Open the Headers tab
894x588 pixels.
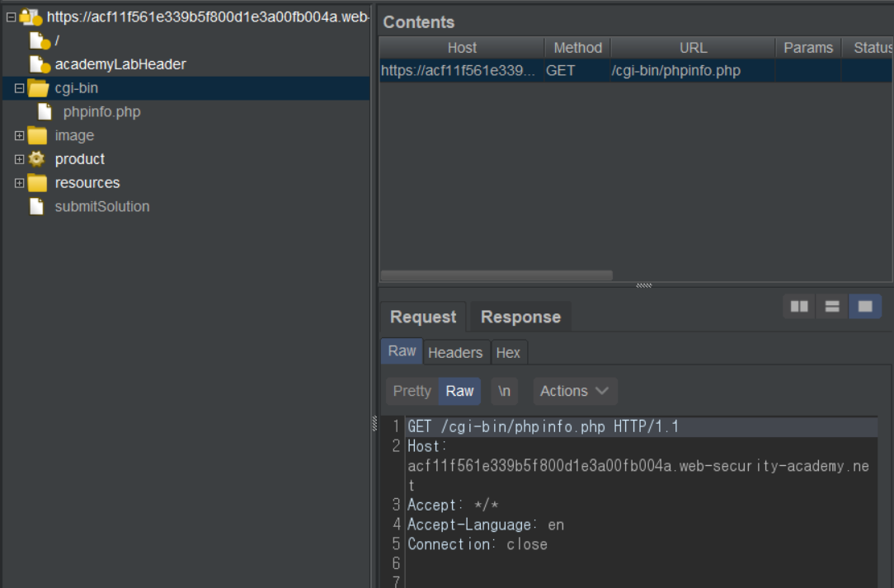click(454, 352)
